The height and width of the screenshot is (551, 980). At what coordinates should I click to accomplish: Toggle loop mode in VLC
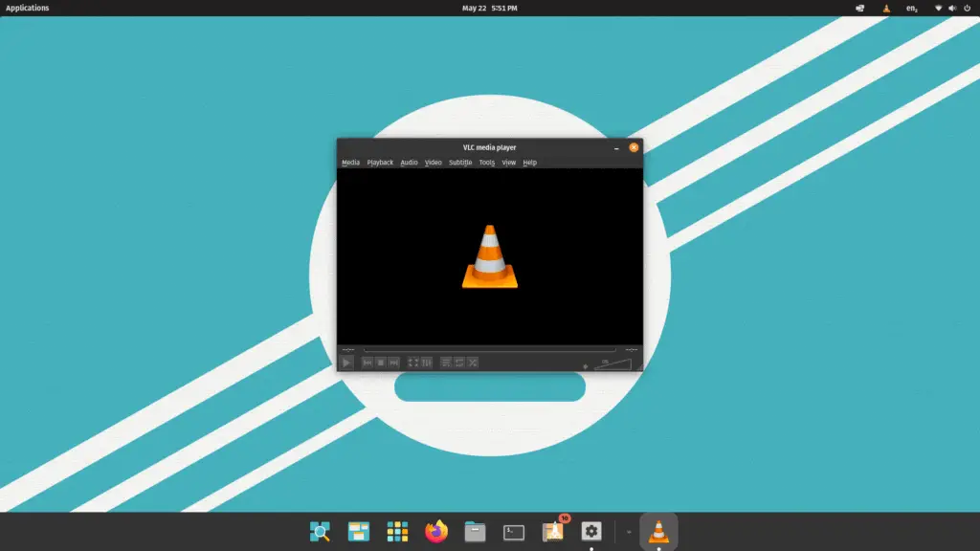tap(459, 363)
